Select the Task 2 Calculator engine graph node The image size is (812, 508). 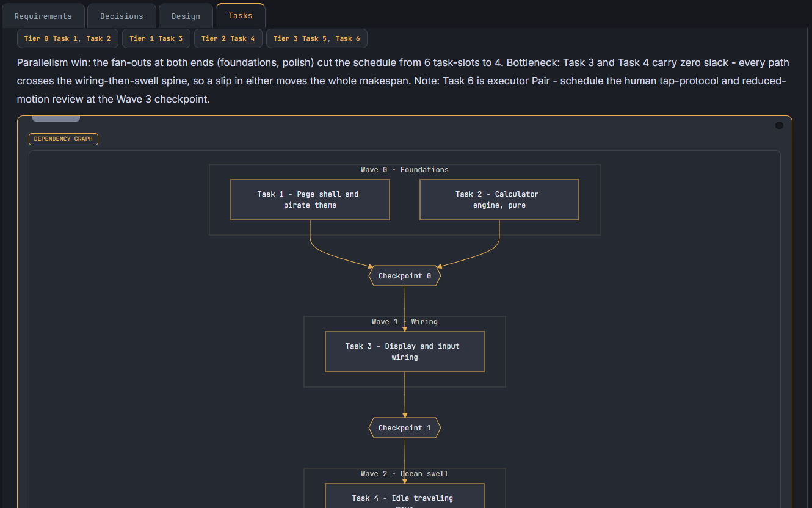[499, 200]
